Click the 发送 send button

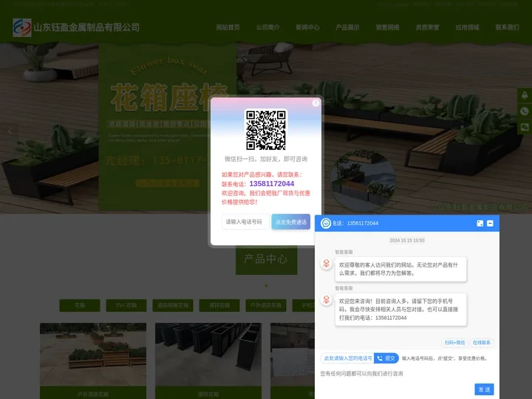[484, 389]
